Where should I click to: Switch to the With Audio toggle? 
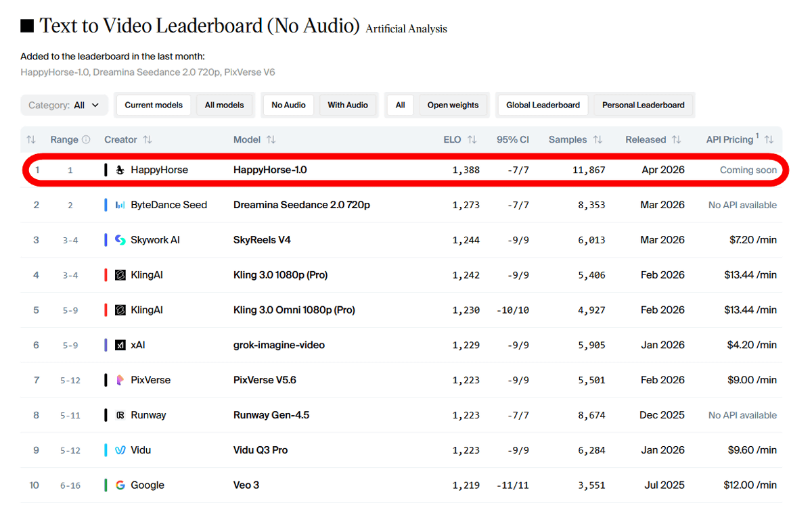[x=348, y=105]
